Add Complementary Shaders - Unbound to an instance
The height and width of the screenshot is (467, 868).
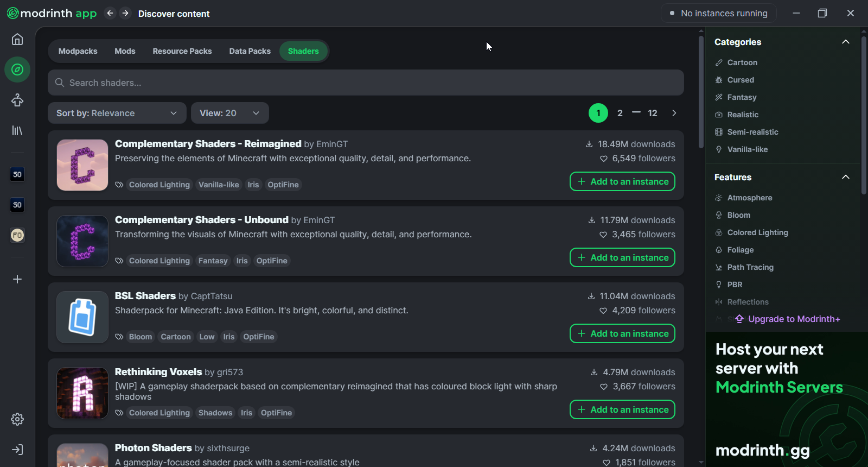(622, 257)
